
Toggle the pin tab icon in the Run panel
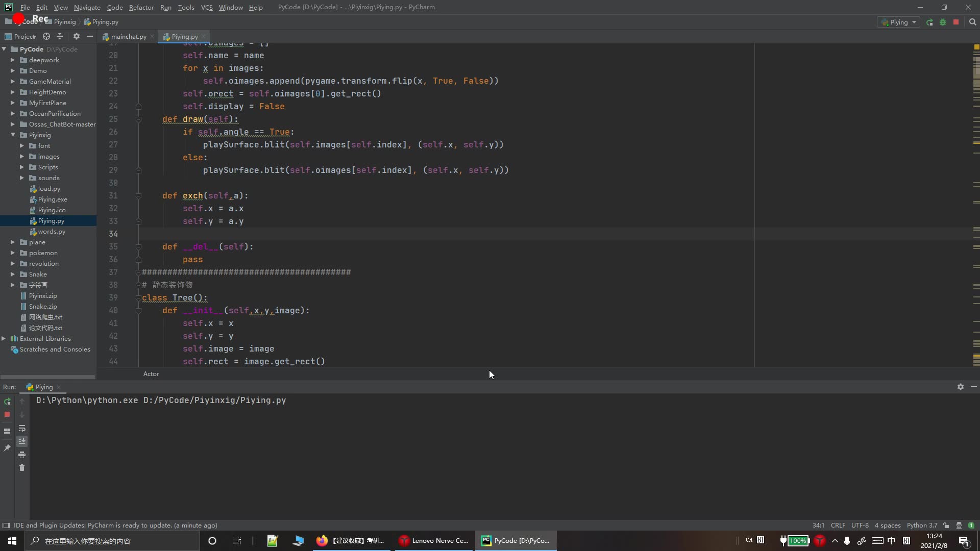point(7,448)
